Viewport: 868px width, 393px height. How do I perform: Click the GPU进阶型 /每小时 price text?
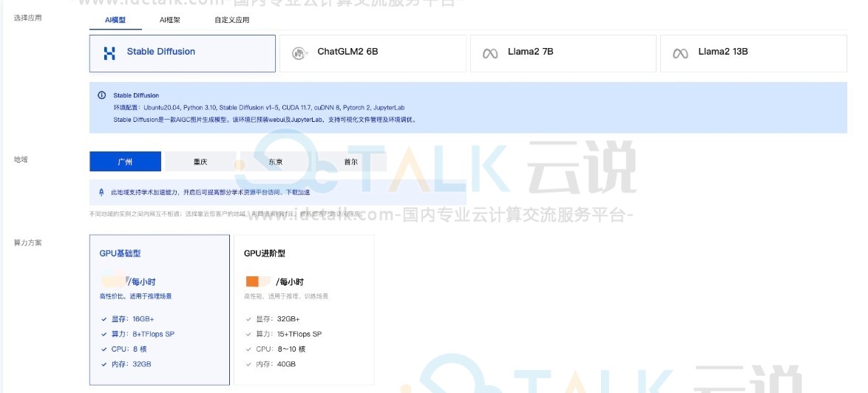290,281
